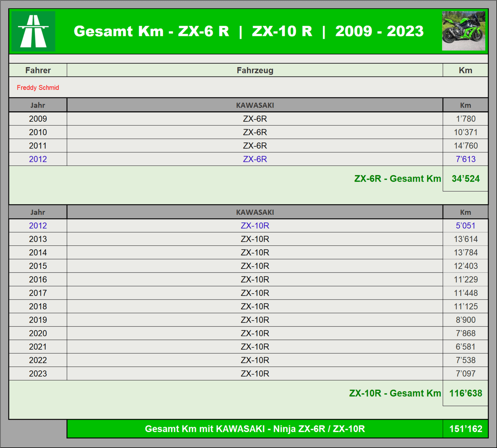Click the blue ZX-6R model link

pos(255,159)
